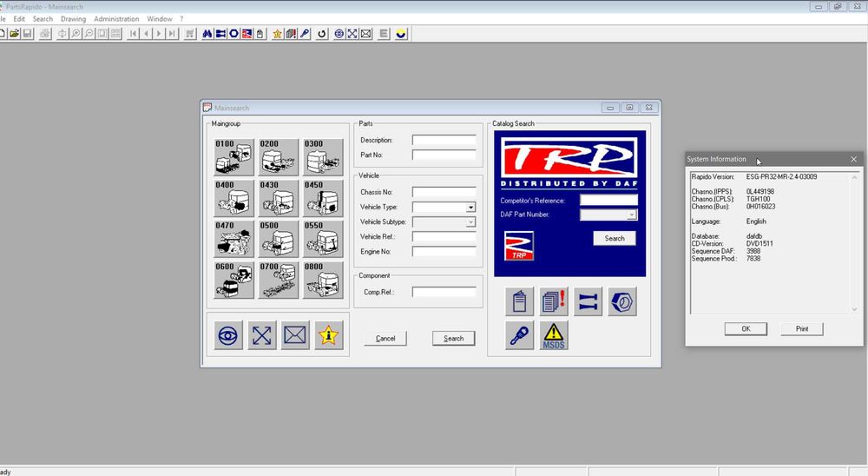Viewport: 868px width, 476px height.
Task: Select maingroup 0430 image
Action: (x=278, y=198)
